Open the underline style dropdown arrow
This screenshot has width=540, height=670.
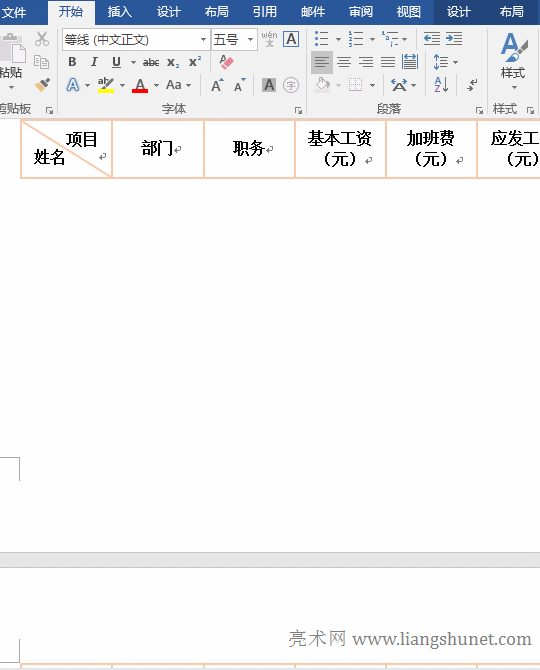[133, 62]
